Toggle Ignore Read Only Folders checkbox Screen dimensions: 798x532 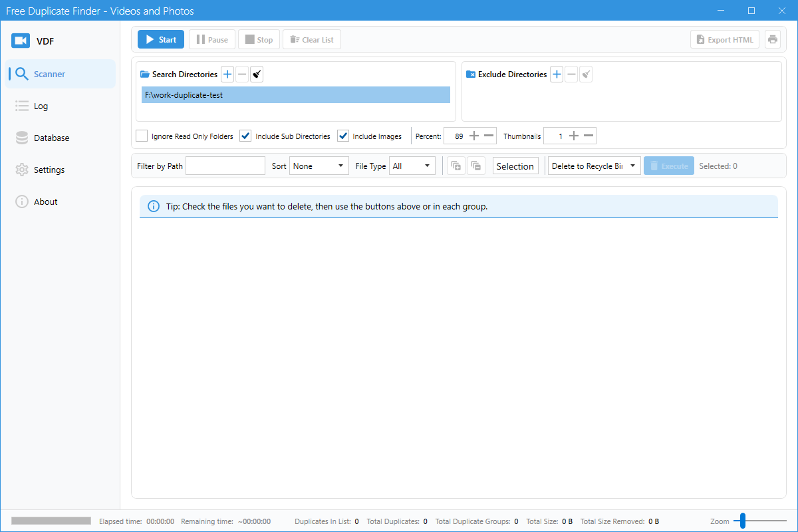coord(142,136)
